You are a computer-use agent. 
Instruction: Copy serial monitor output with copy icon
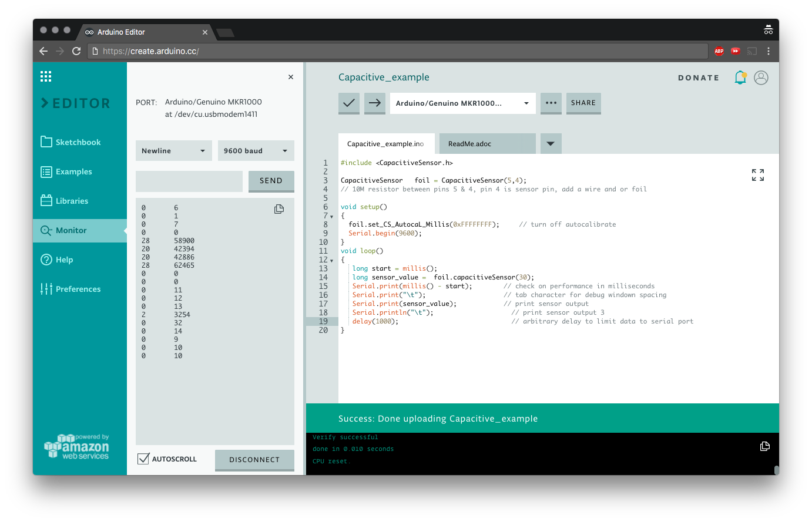(279, 209)
